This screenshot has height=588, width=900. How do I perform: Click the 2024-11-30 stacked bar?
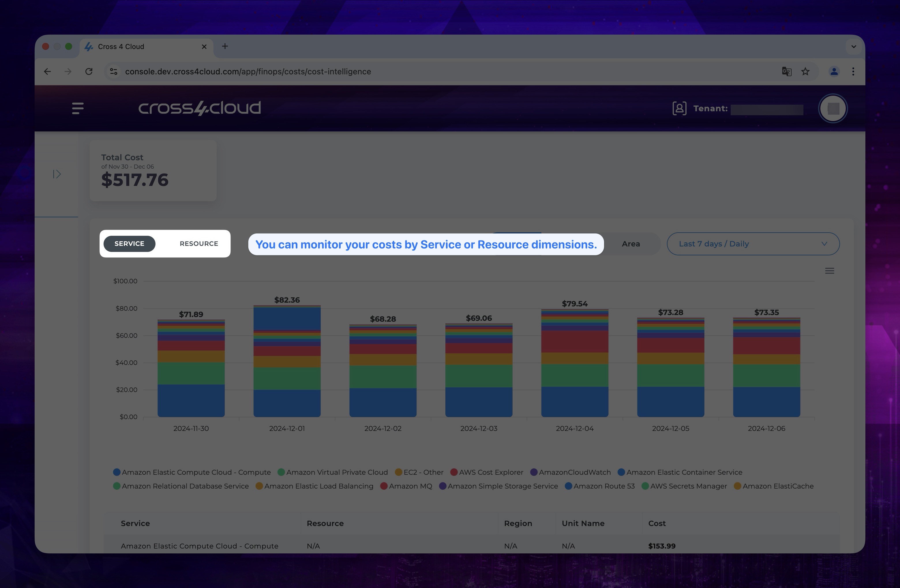coord(191,368)
